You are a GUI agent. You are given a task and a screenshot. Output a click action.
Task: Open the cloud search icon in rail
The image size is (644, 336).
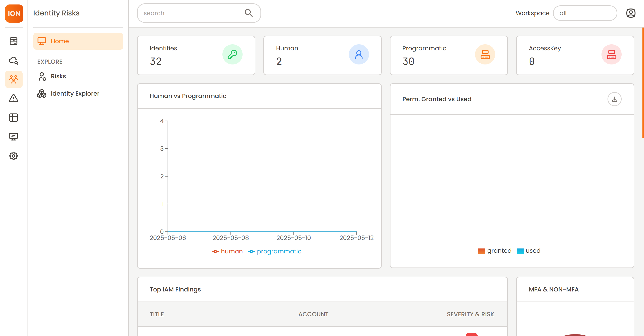pos(13,60)
